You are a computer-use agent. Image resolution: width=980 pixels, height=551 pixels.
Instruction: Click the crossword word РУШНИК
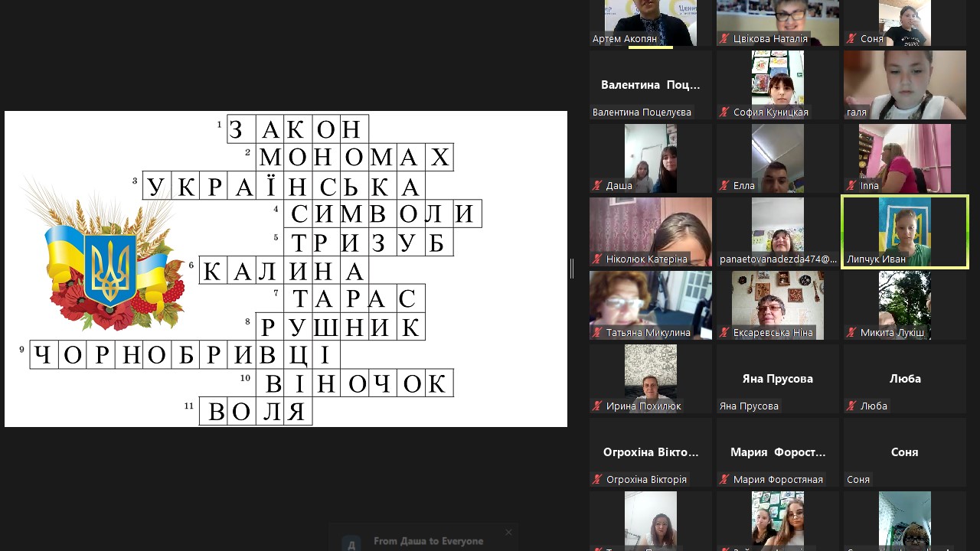click(341, 327)
